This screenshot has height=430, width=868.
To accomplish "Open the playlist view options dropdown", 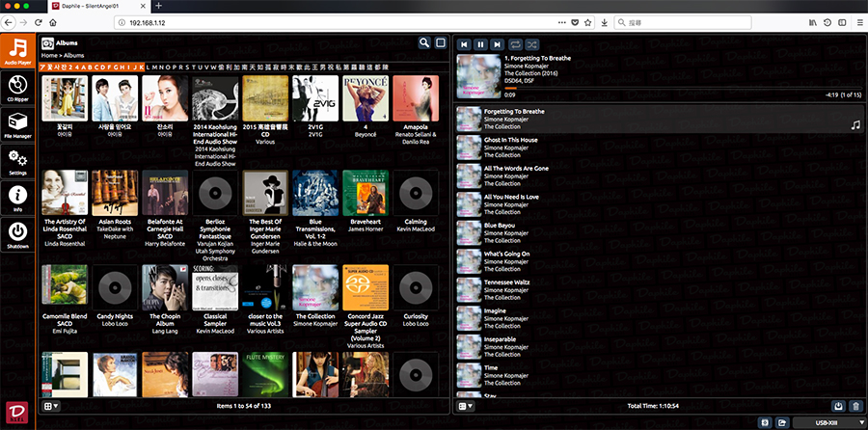I will coord(464,407).
